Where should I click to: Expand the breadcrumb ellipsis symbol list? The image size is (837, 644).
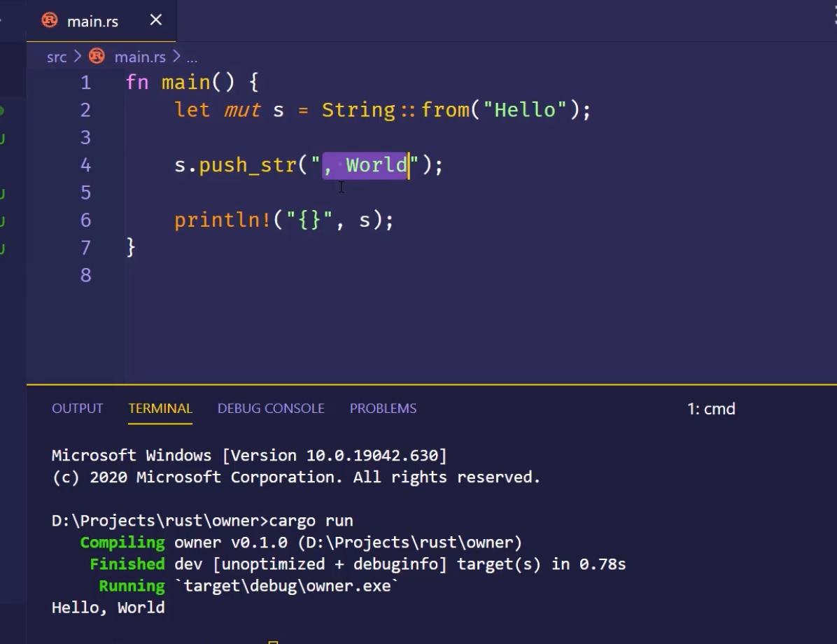[x=192, y=57]
